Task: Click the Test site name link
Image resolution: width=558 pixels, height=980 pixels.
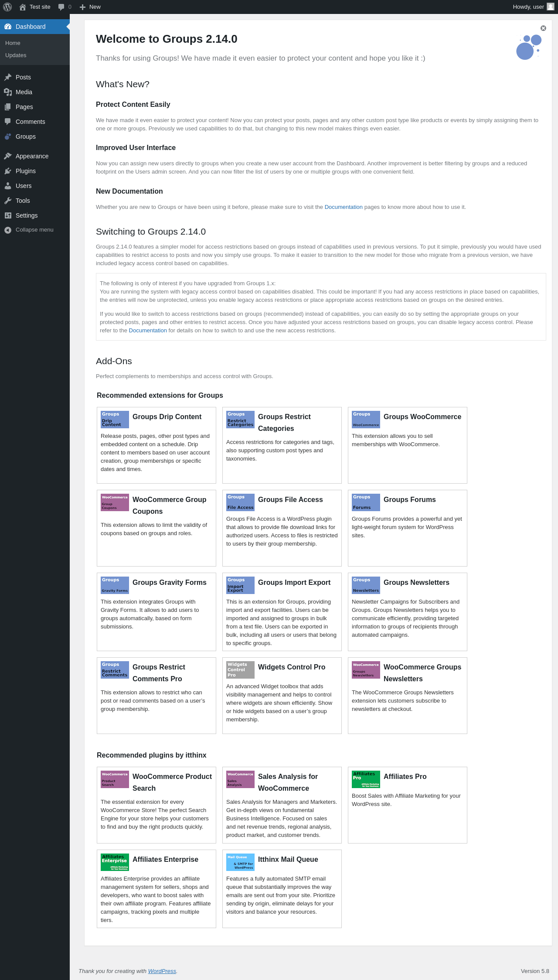Action: [x=40, y=7]
